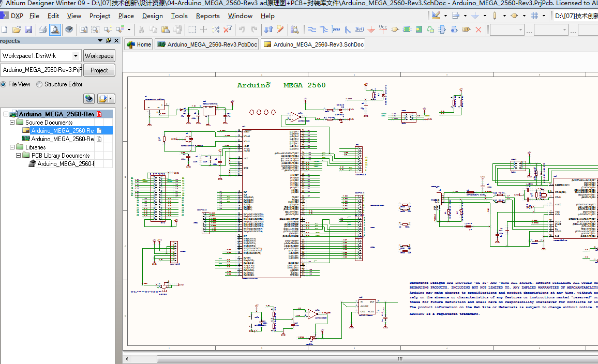The height and width of the screenshot is (364, 598).
Task: Collapse Arduino_MEGA_2560-Rev project root node
Action: (x=6, y=114)
